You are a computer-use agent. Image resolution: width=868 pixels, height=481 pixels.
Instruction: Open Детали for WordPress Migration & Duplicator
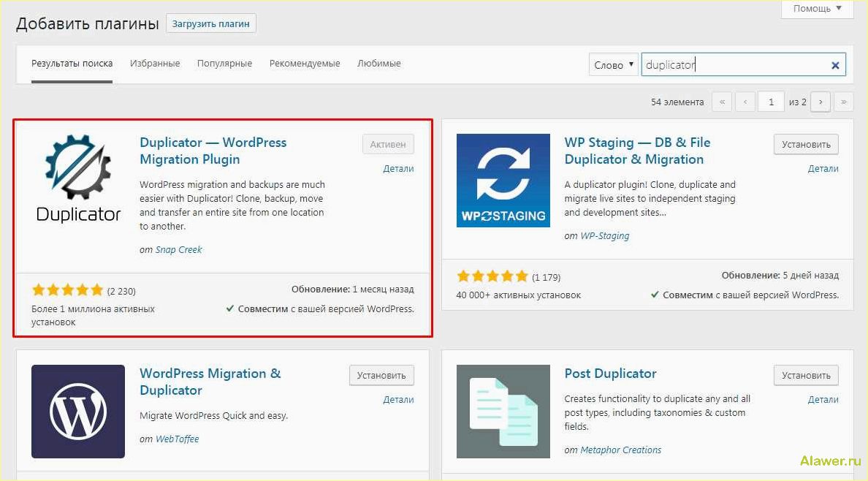point(399,400)
